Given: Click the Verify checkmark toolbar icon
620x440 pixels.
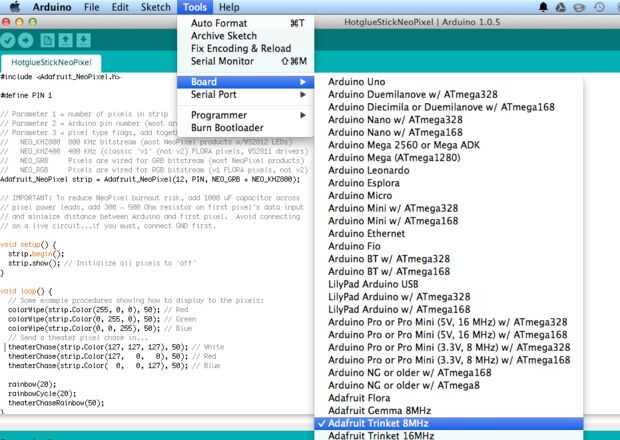Looking at the screenshot, I should [x=8, y=40].
